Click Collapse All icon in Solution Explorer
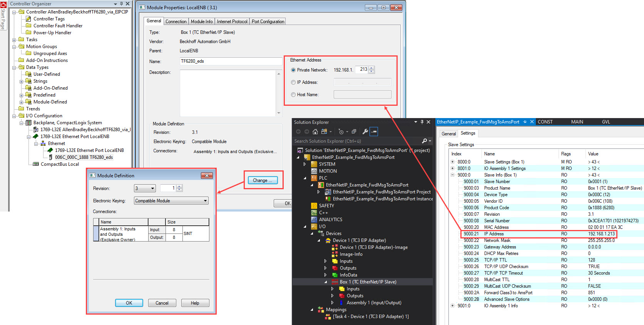Viewport: 644px width, 325px height. [x=354, y=132]
